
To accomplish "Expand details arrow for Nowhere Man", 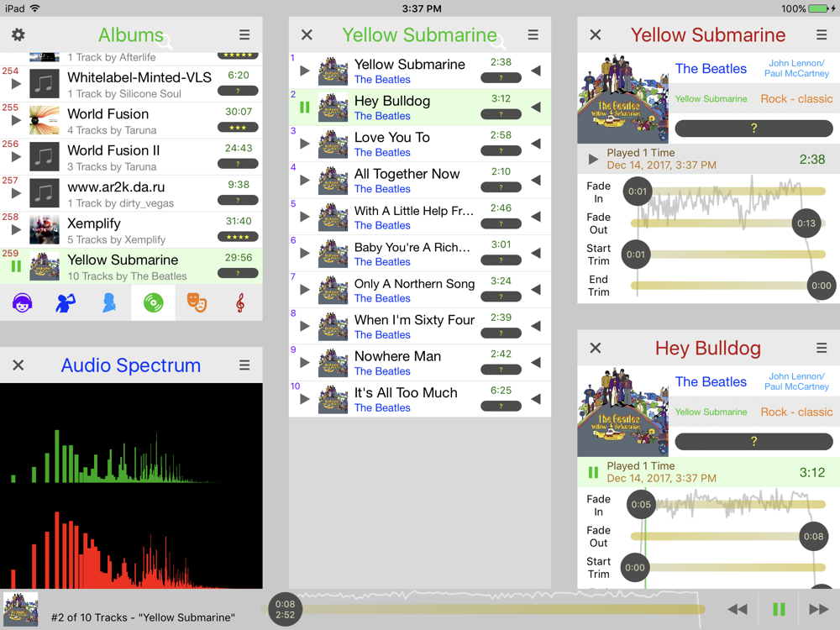I will coord(536,362).
